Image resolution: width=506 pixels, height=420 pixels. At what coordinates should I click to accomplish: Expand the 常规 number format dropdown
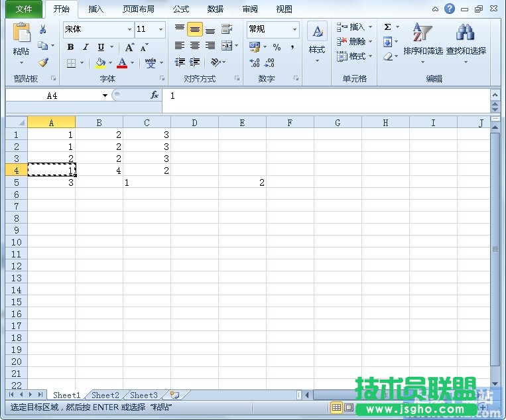pos(294,30)
